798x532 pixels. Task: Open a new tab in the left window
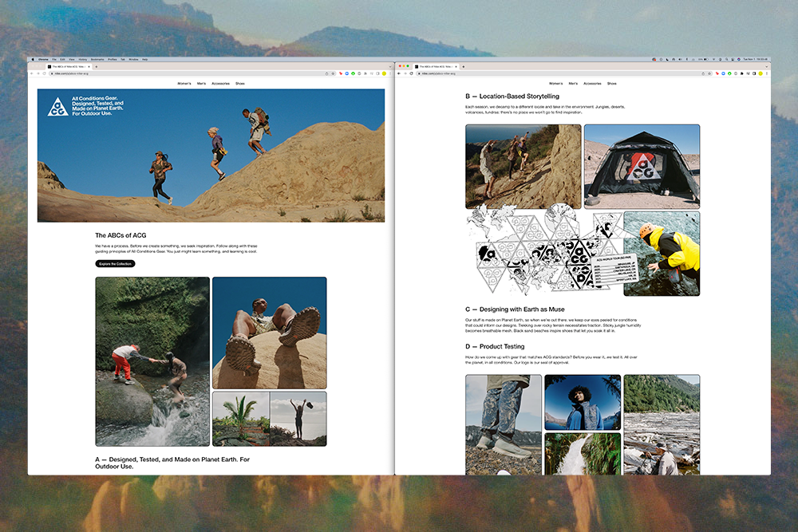96,66
